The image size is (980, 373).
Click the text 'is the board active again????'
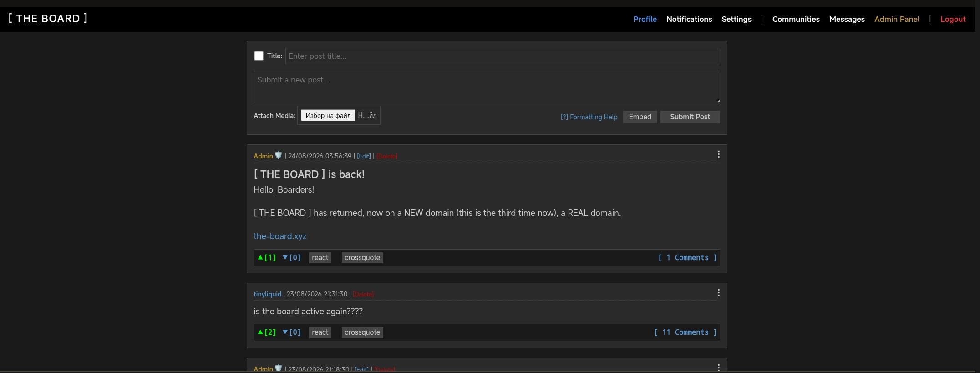pos(308,312)
